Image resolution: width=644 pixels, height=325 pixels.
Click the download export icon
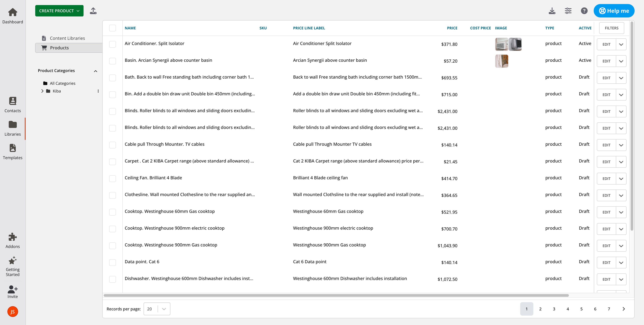[552, 11]
